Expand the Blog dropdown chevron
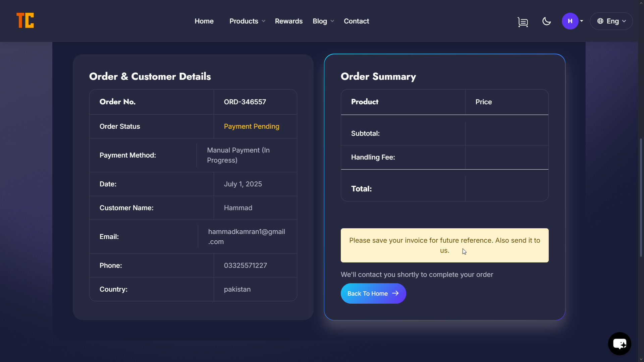644x362 pixels. click(332, 21)
